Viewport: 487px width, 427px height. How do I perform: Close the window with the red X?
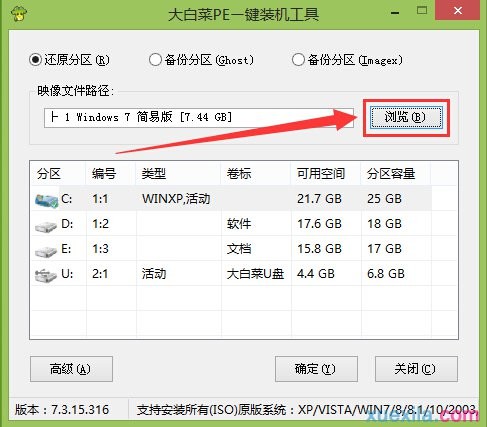pyautogui.click(x=458, y=11)
